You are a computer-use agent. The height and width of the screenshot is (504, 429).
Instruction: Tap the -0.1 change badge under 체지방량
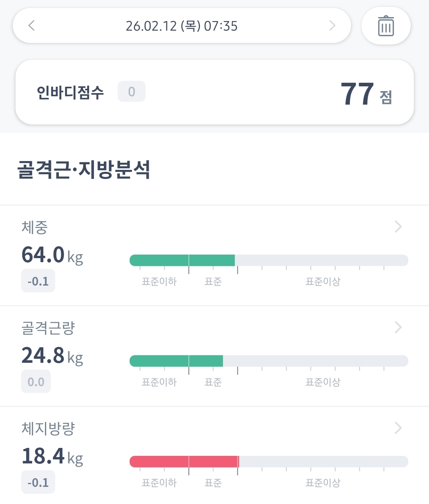[38, 483]
